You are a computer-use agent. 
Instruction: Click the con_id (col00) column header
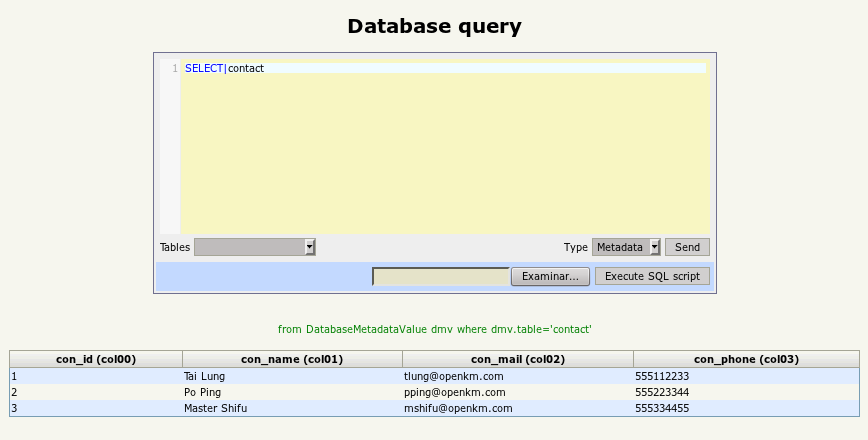[x=96, y=359]
